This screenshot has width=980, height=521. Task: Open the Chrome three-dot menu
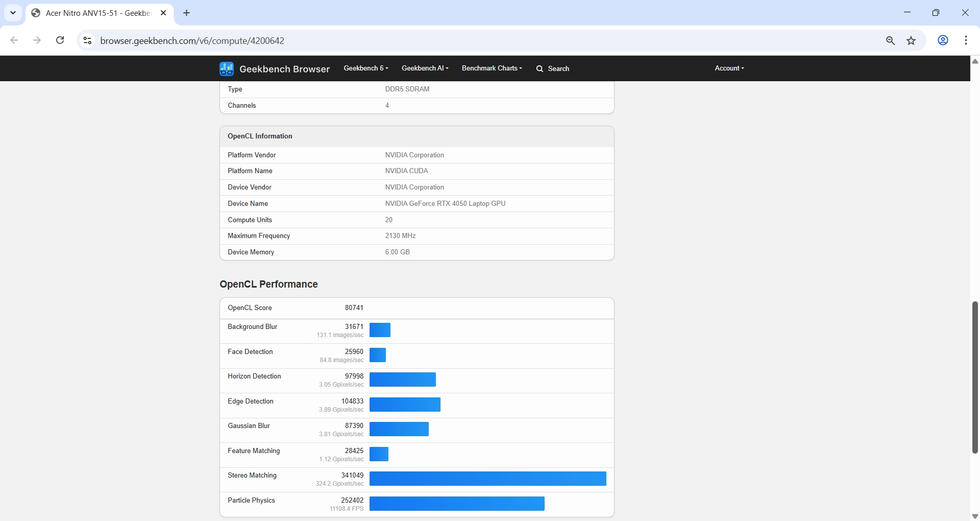(966, 40)
